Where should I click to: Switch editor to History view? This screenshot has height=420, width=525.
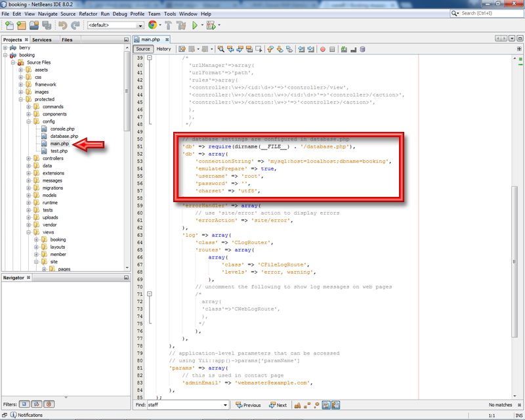pyautogui.click(x=163, y=49)
